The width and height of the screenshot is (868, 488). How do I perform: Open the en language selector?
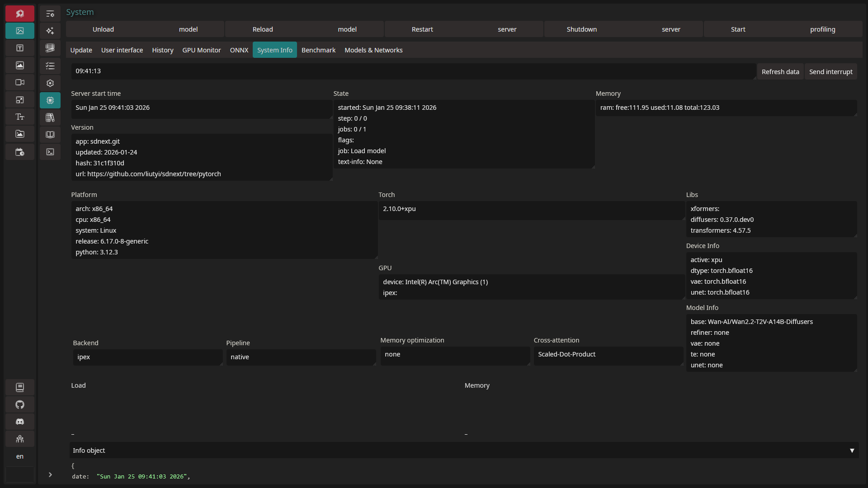tap(20, 456)
